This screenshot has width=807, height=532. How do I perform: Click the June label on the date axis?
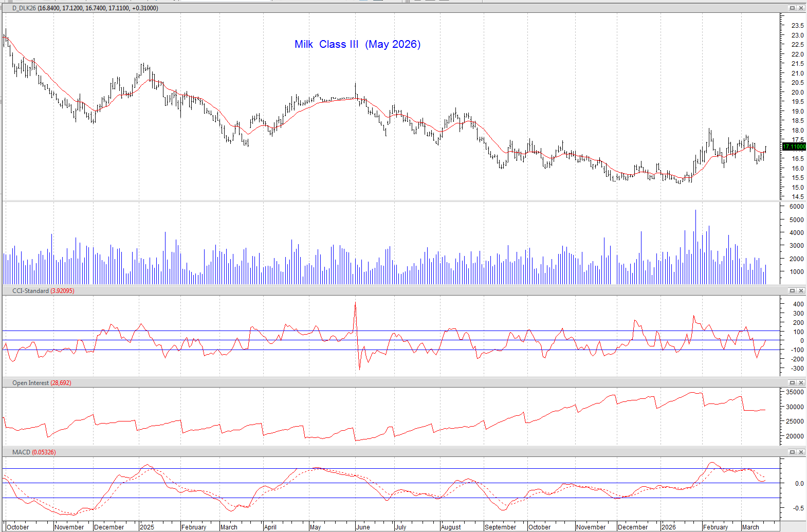pos(363,527)
